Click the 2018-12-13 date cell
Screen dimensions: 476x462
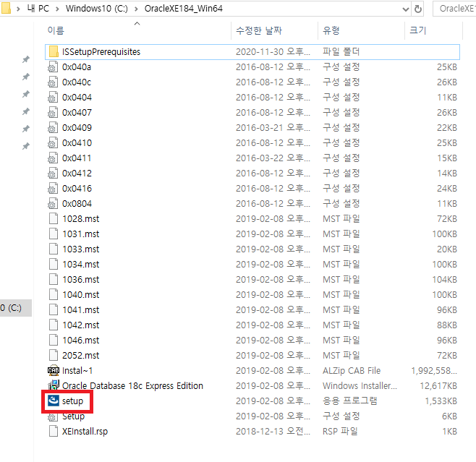(x=273, y=431)
